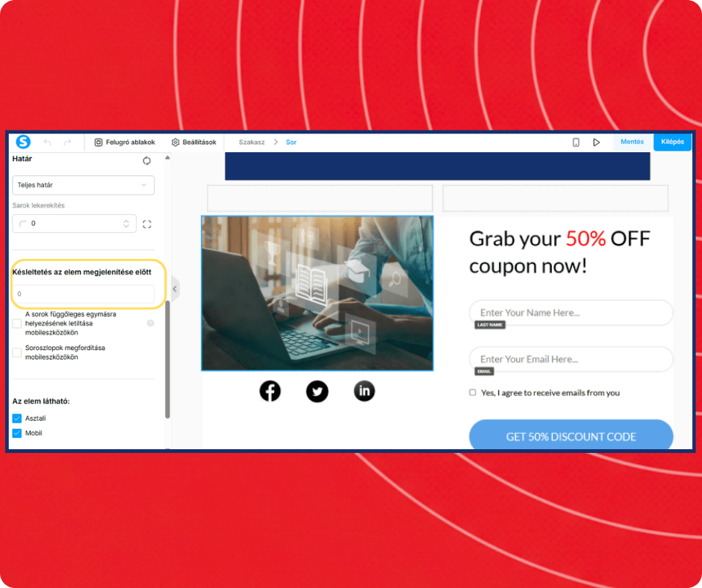
Task: Click GET 50% DISCOUNT CODE button
Action: [x=571, y=435]
